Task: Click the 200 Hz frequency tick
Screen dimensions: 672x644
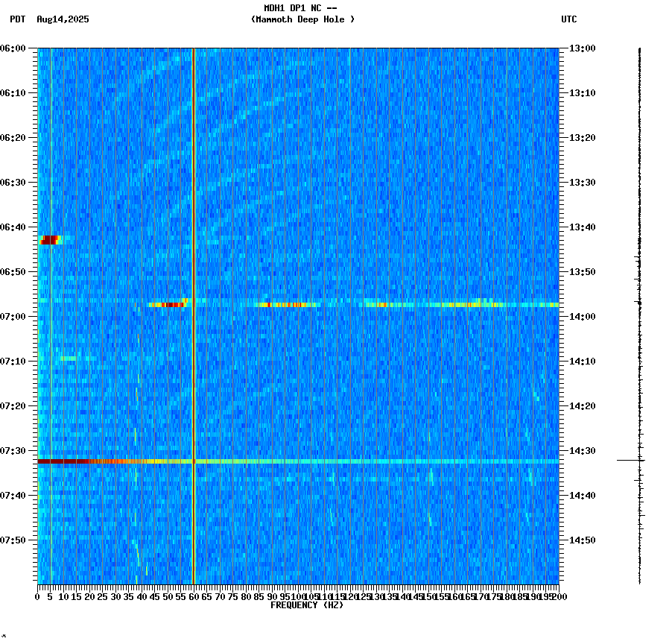Action: [559, 596]
